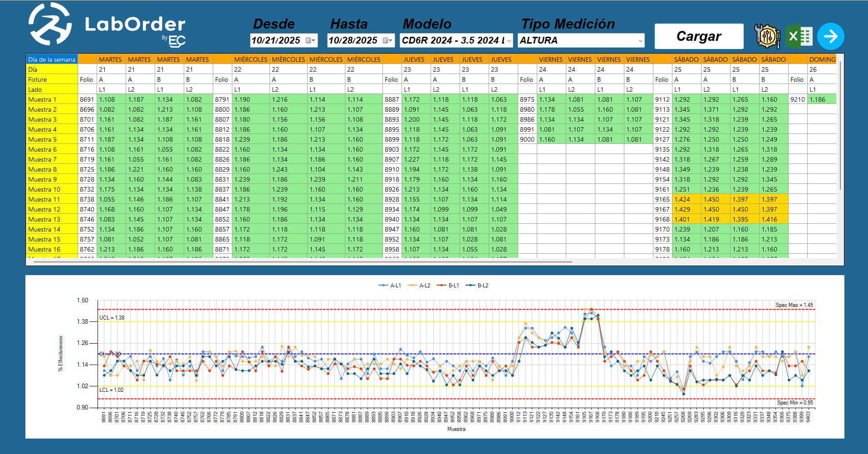Screen dimensions: 868x454
Task: Expand the Modelo dropdown
Action: [x=509, y=40]
